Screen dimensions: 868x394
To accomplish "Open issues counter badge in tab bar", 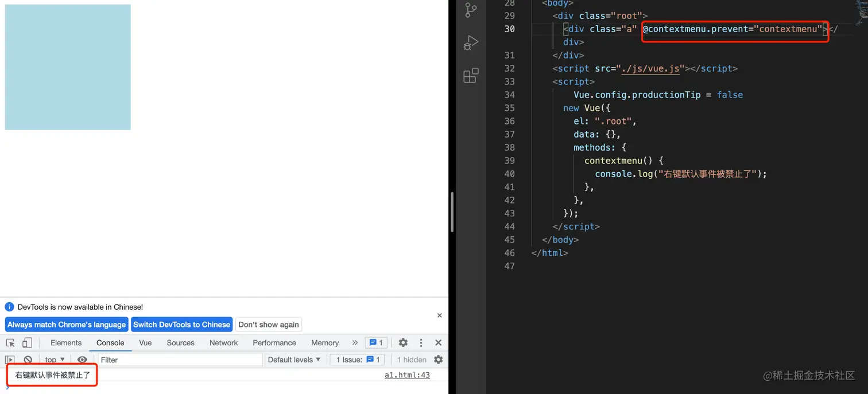I will tap(376, 342).
